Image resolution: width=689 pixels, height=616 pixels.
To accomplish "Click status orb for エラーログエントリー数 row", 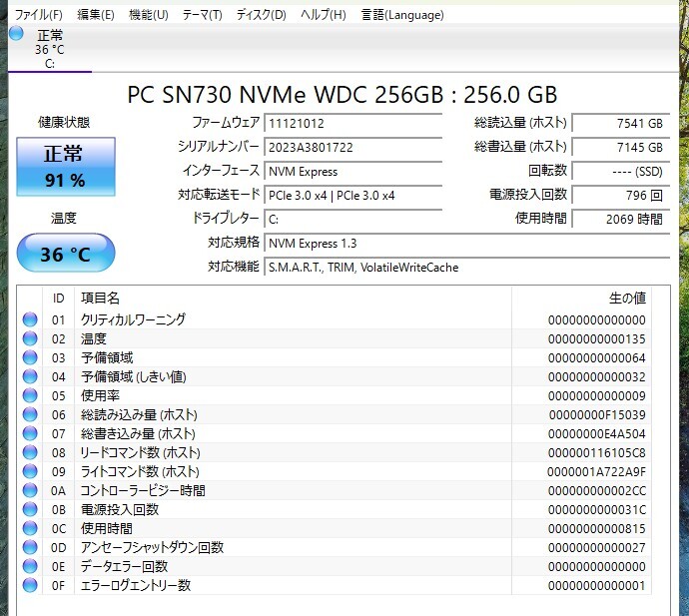I will [30, 585].
